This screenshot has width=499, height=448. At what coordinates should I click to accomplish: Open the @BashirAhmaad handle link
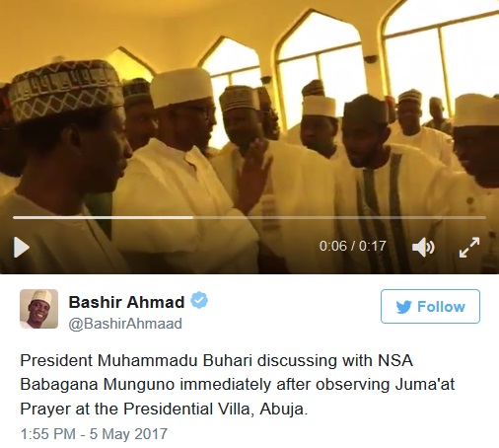point(125,324)
